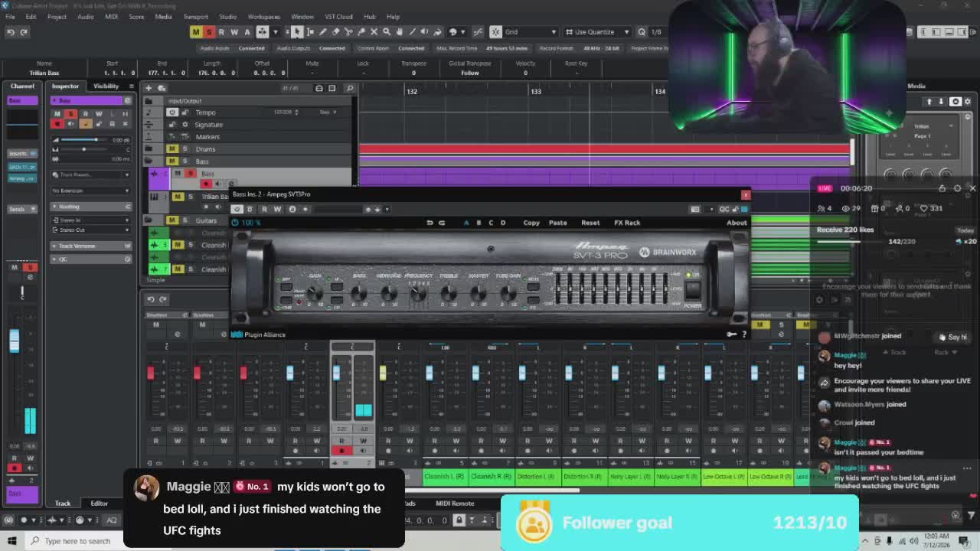Click the Snap to zero crossing icon
980x551 pixels.
pos(479,32)
